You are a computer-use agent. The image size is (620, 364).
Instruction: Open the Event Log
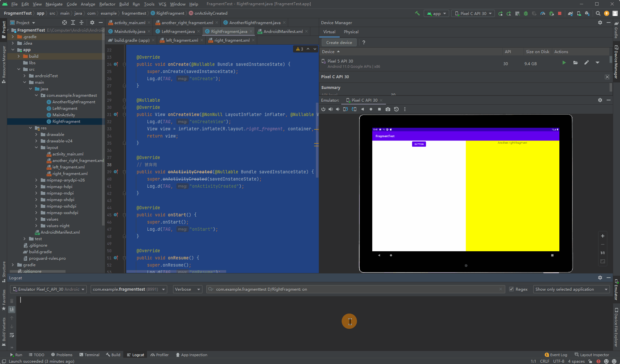click(x=556, y=355)
